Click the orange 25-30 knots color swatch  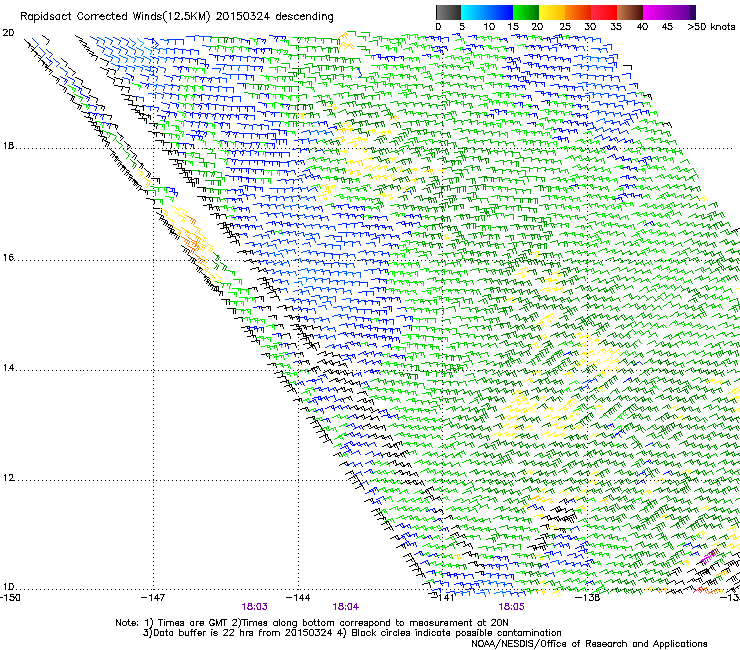pos(578,12)
